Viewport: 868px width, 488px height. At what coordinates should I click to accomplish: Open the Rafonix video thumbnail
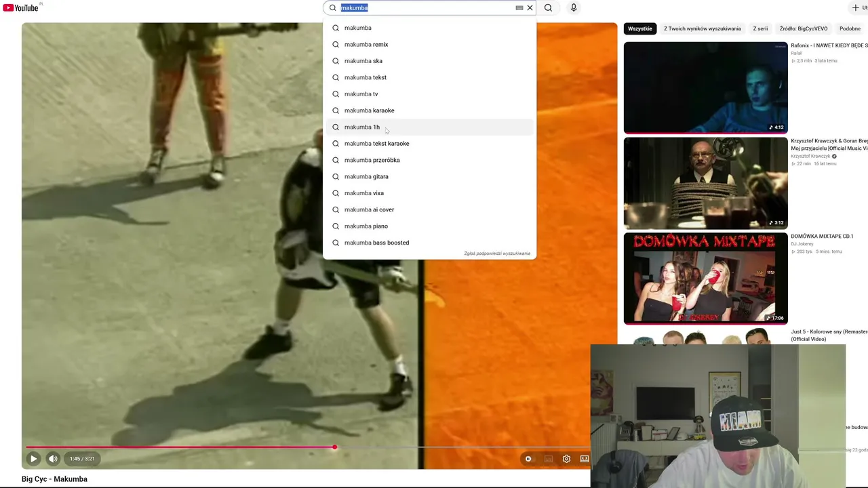[705, 88]
